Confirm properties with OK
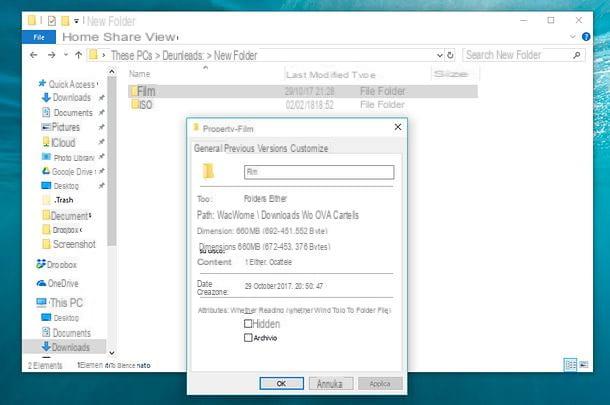Image resolution: width=610 pixels, height=405 pixels. (282, 384)
